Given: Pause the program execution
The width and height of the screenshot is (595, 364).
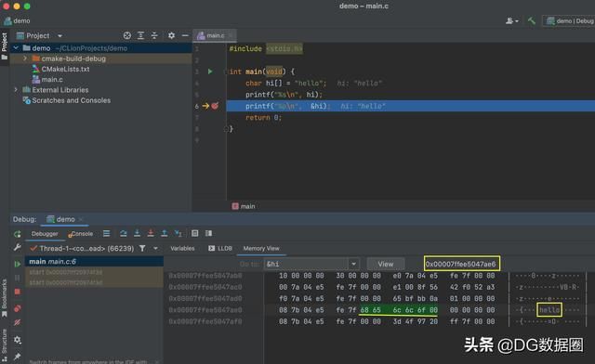Looking at the screenshot, I should point(18,278).
